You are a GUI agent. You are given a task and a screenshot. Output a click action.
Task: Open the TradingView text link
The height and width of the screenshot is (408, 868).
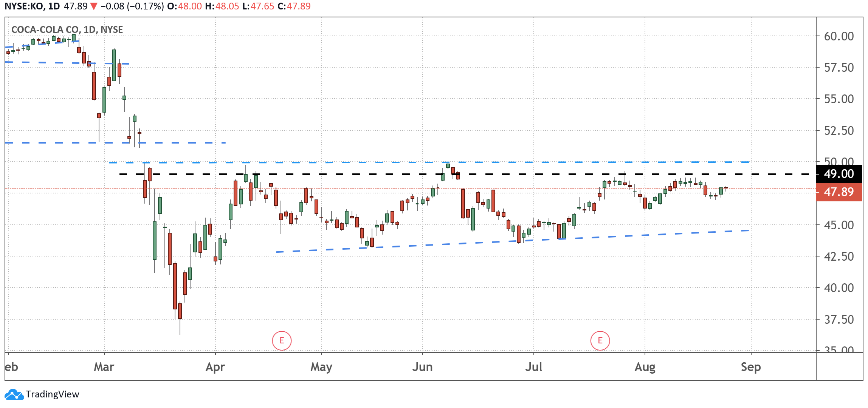pos(53,394)
